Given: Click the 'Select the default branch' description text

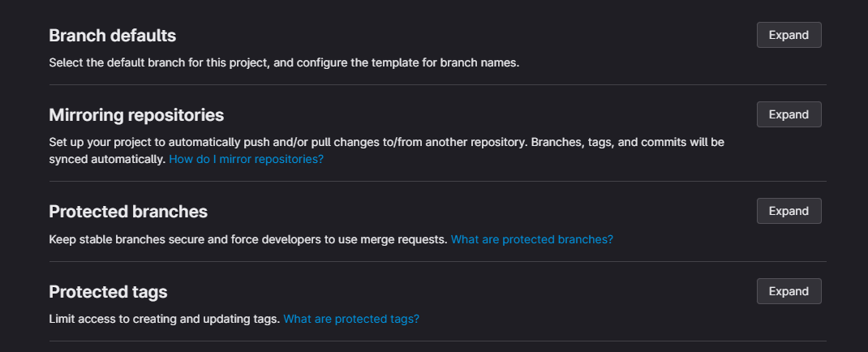Looking at the screenshot, I should pos(283,62).
